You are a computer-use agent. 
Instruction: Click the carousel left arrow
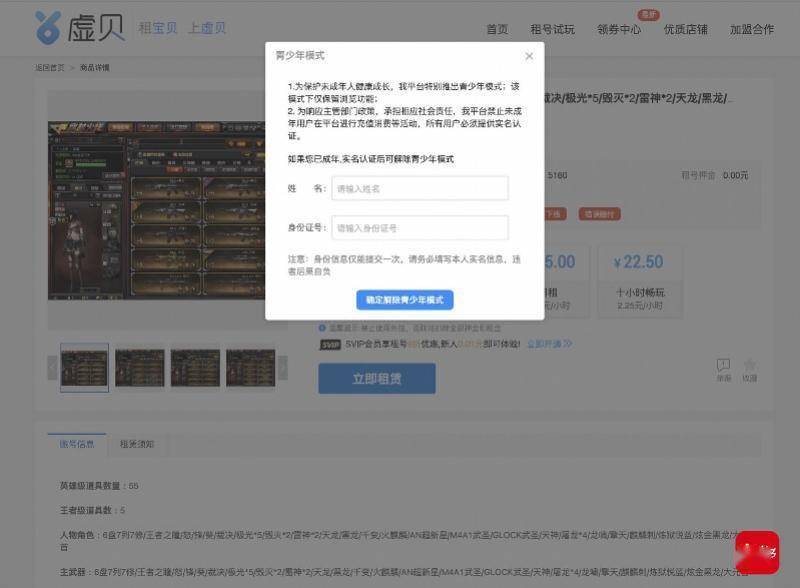click(x=50, y=368)
